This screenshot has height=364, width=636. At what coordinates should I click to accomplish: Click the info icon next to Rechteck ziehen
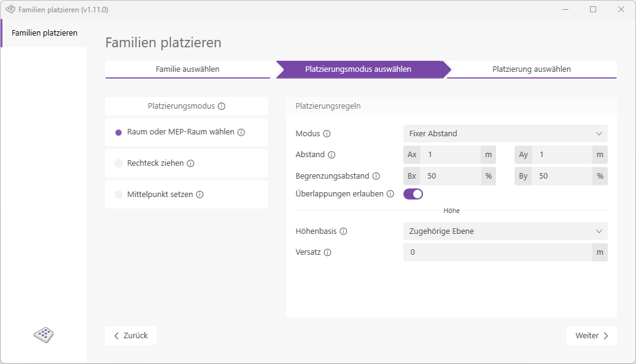pos(191,163)
